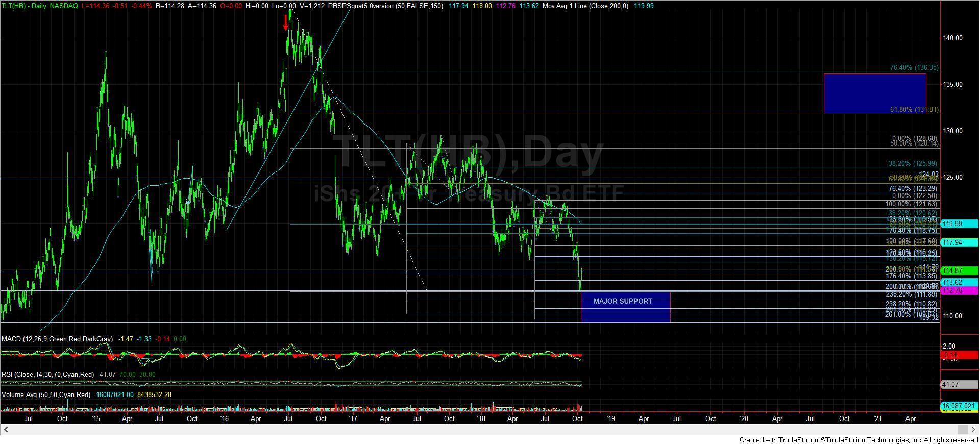Click the RSI '30.00' oversold value
The width and height of the screenshot is (980, 444).
click(148, 374)
